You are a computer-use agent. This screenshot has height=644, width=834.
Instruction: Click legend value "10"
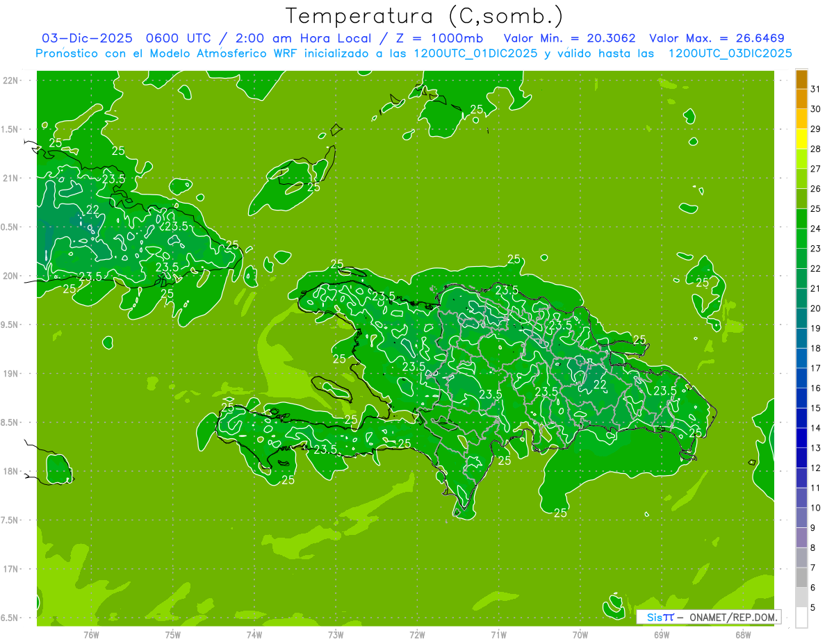point(815,508)
